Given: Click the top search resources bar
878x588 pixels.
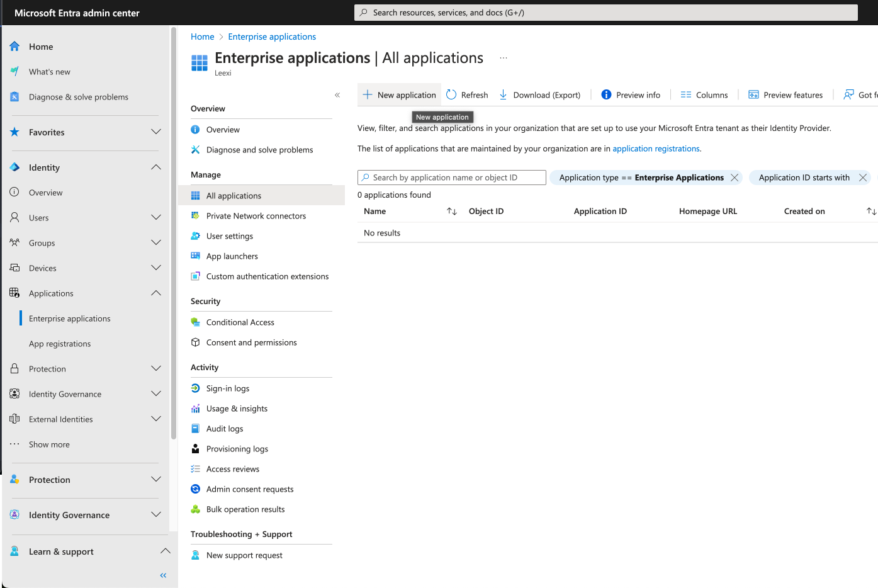Looking at the screenshot, I should 606,13.
